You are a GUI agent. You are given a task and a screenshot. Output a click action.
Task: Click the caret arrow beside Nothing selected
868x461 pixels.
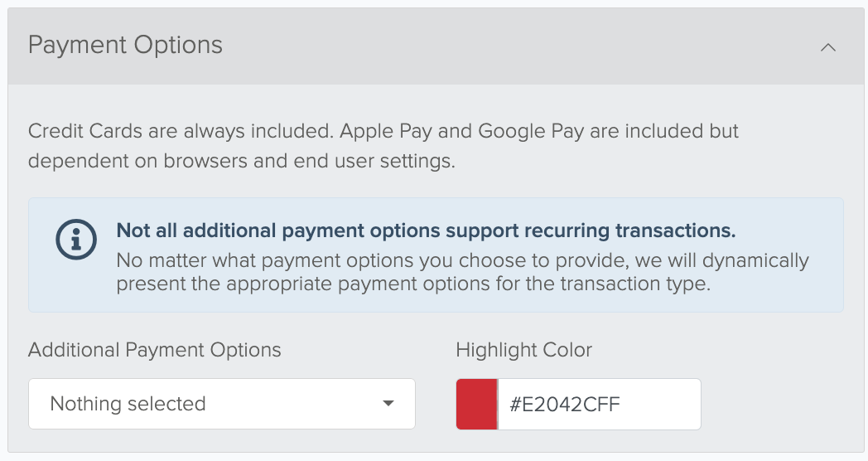(x=388, y=403)
